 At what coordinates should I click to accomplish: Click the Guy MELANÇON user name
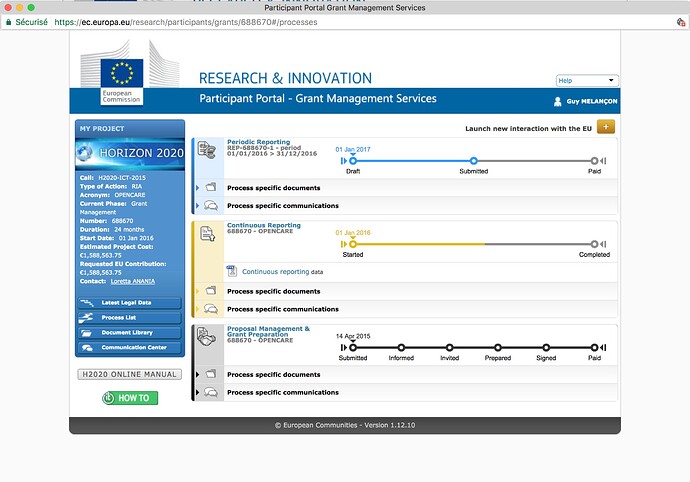[x=591, y=101]
